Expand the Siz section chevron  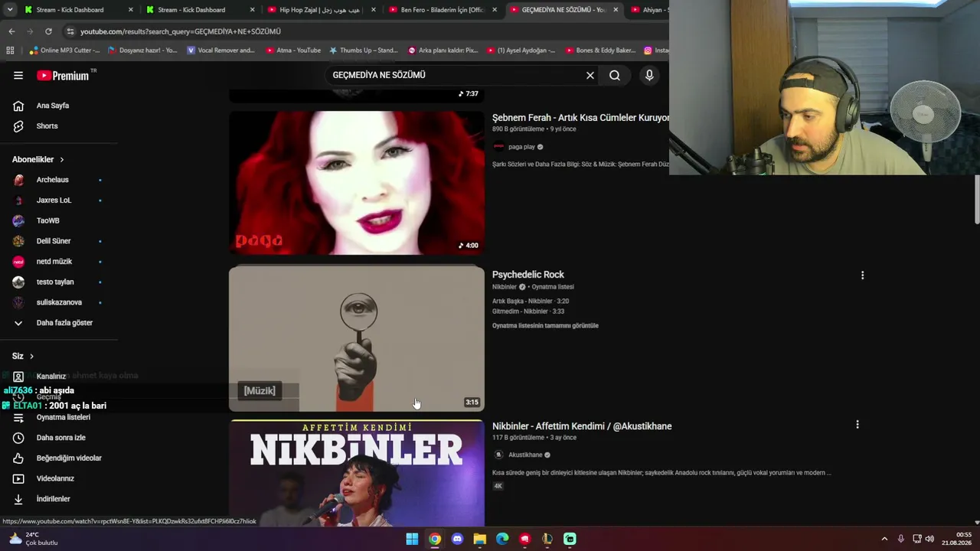(x=31, y=356)
